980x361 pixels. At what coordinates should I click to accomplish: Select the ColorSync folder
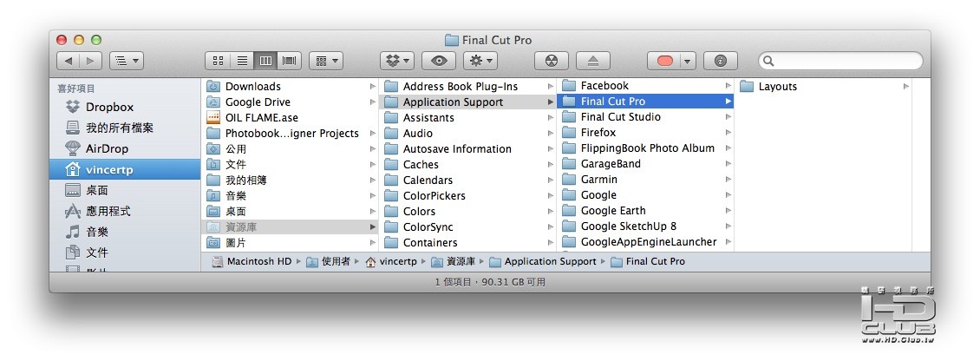pyautogui.click(x=467, y=227)
